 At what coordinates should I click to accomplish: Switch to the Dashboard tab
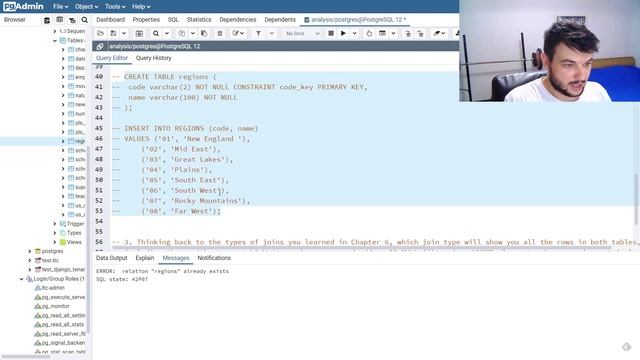111,20
